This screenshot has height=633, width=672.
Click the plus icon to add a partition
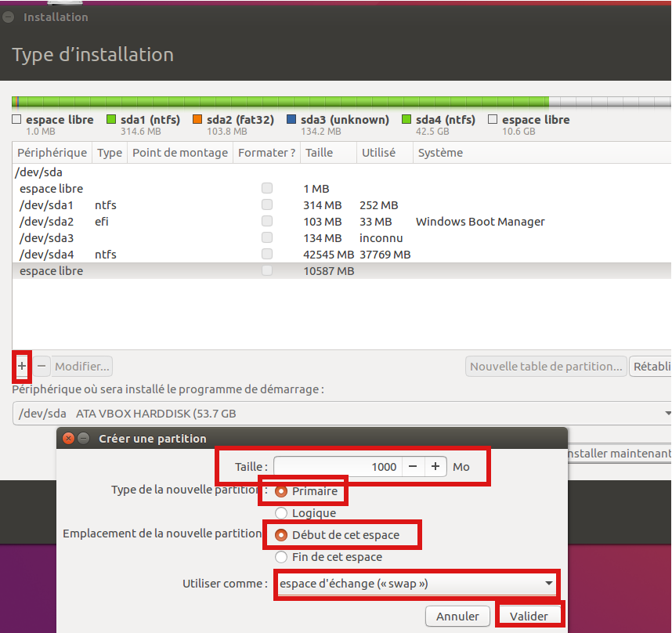pos(22,366)
